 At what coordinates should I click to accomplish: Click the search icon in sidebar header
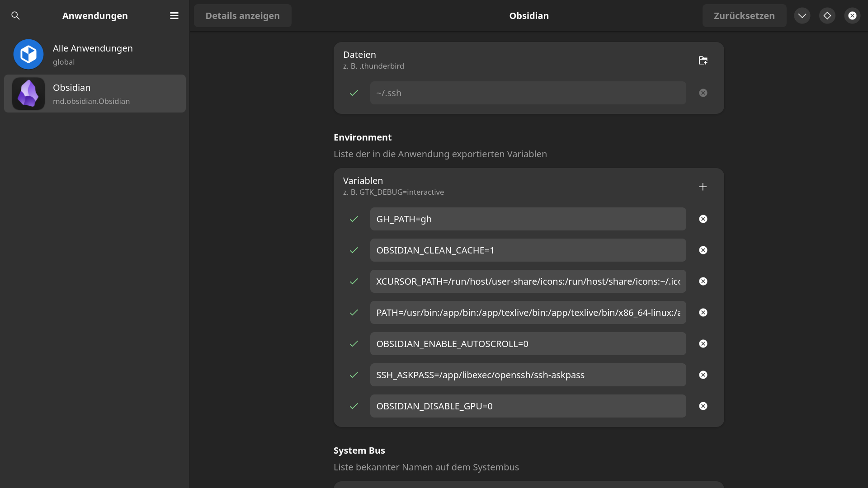pyautogui.click(x=15, y=16)
